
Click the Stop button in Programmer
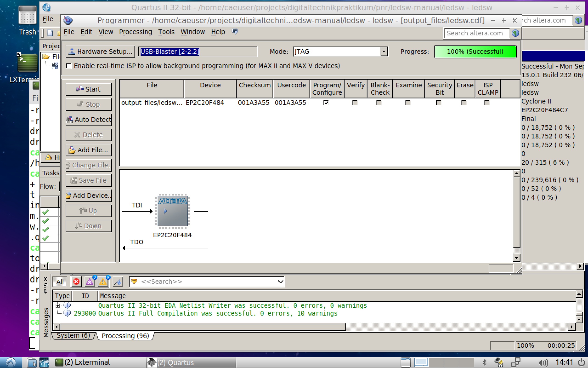pyautogui.click(x=88, y=104)
